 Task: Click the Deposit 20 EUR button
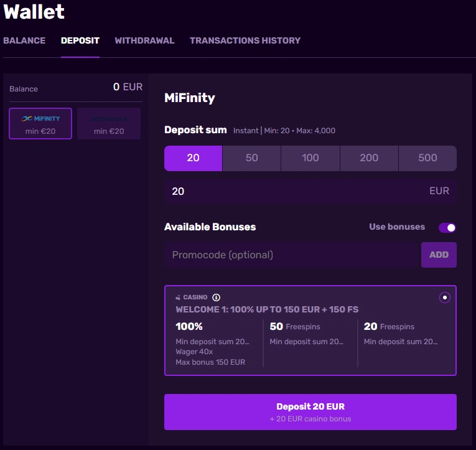[310, 411]
